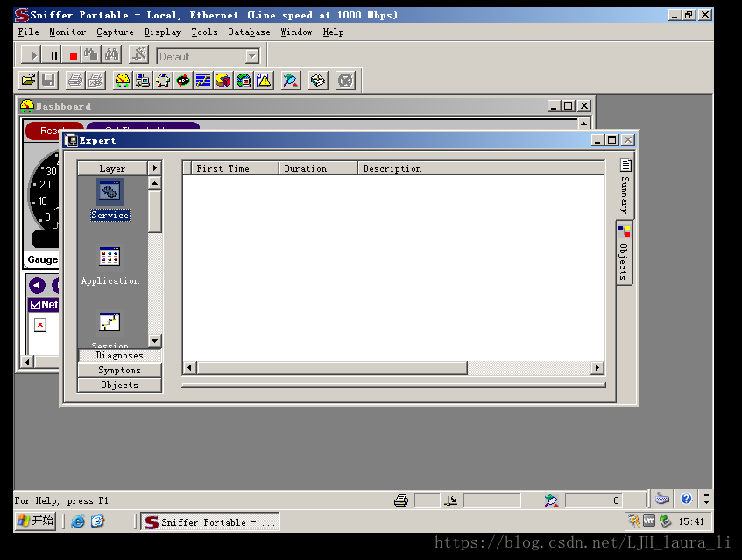Image resolution: width=742 pixels, height=560 pixels.
Task: Open the Alarm Log warning icon
Action: pyautogui.click(x=264, y=81)
